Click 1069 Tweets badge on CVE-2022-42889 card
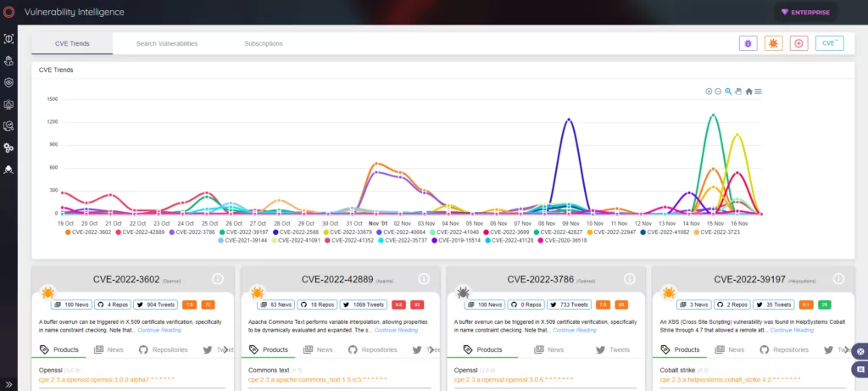 364,304
